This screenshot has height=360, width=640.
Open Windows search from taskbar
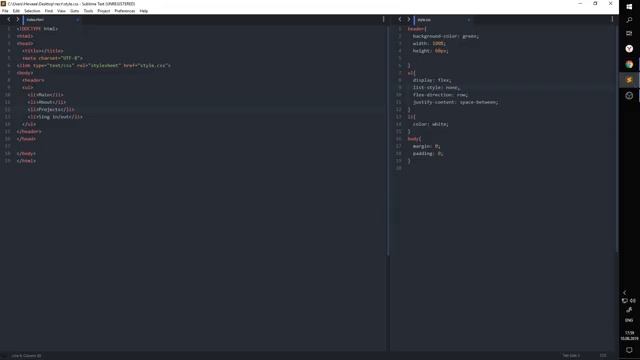629,20
